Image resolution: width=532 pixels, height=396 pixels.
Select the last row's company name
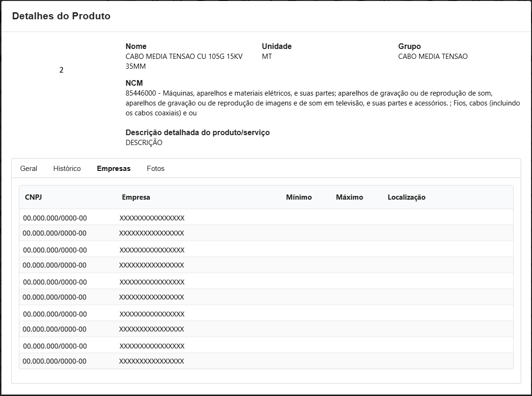tap(151, 361)
